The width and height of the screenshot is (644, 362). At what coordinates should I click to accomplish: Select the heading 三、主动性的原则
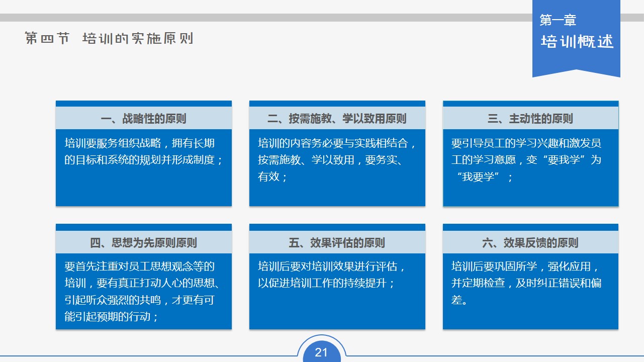point(530,119)
